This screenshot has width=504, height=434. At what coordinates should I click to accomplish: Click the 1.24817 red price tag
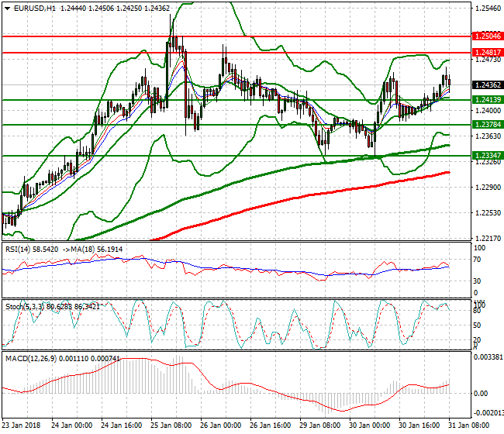(488, 53)
